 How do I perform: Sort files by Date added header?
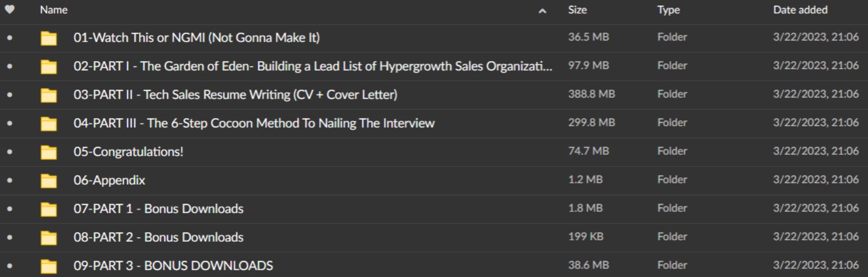(800, 10)
